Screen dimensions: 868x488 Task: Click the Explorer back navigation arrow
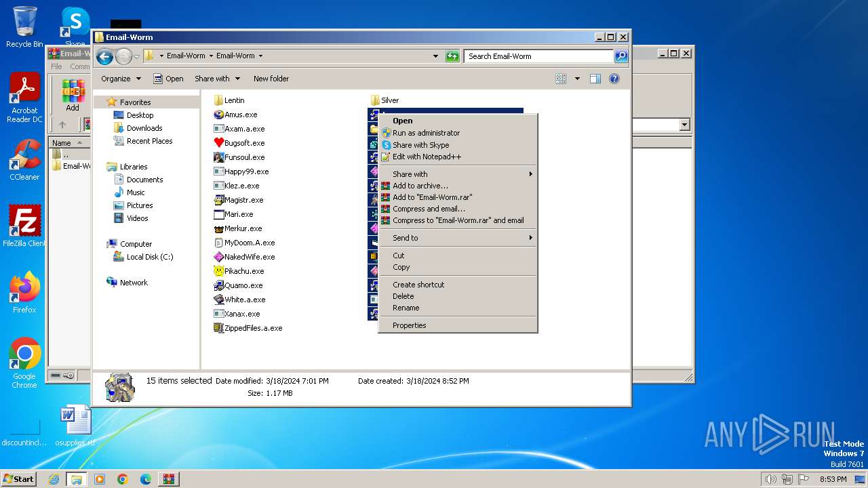coord(104,56)
